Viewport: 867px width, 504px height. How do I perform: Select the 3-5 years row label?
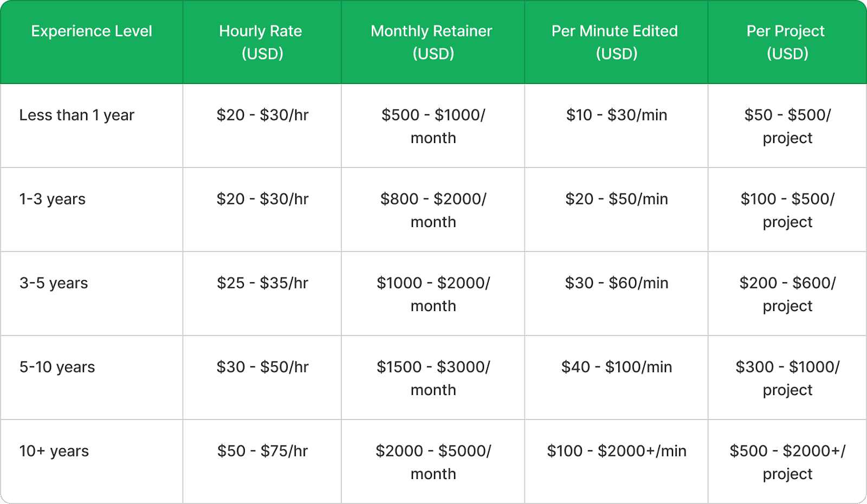[54, 283]
